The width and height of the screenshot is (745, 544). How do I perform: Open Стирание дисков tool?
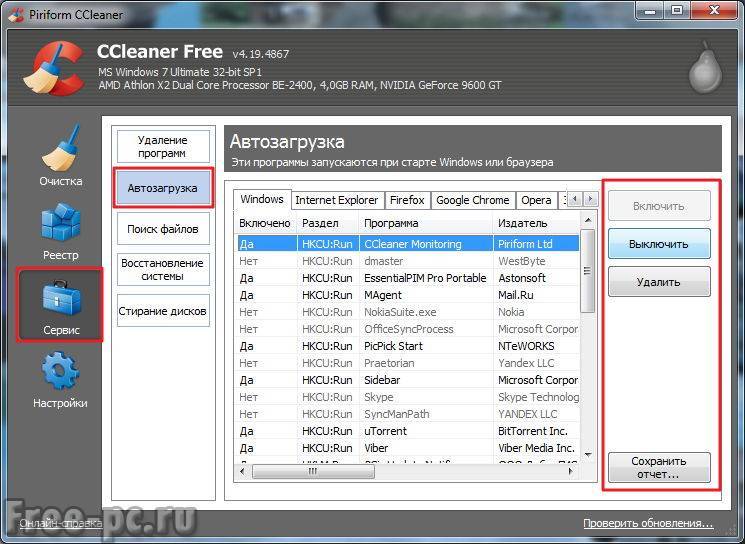point(162,311)
